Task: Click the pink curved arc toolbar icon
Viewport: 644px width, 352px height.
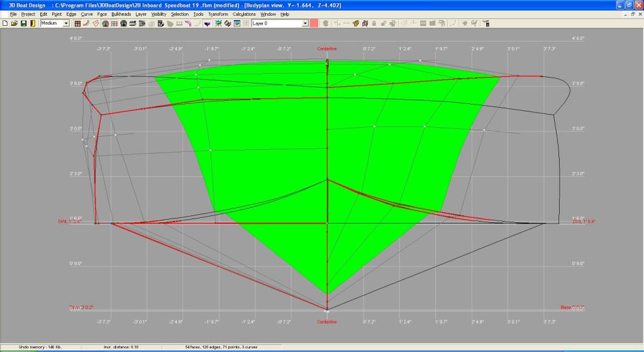Action: coord(188,23)
